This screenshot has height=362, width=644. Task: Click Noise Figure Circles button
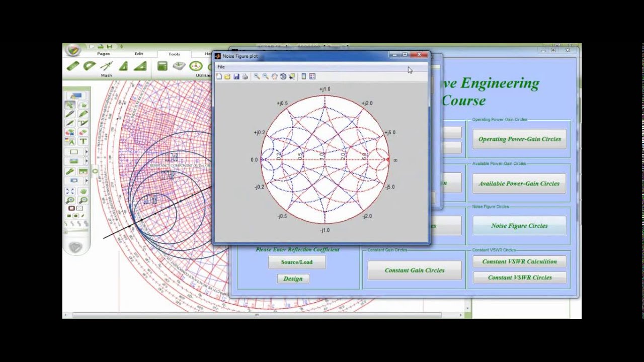tap(519, 226)
